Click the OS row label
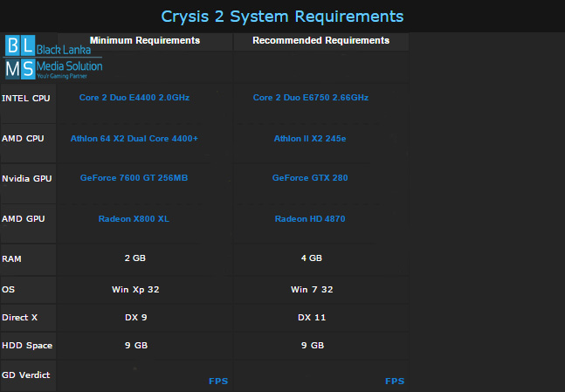Viewport: 565px width, 392px height. point(8,290)
